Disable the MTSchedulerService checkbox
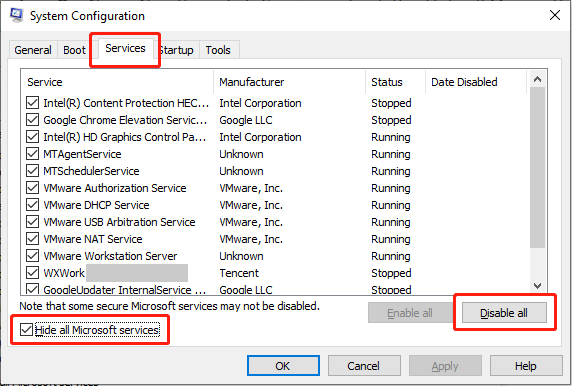The height and width of the screenshot is (386, 572). (x=32, y=171)
